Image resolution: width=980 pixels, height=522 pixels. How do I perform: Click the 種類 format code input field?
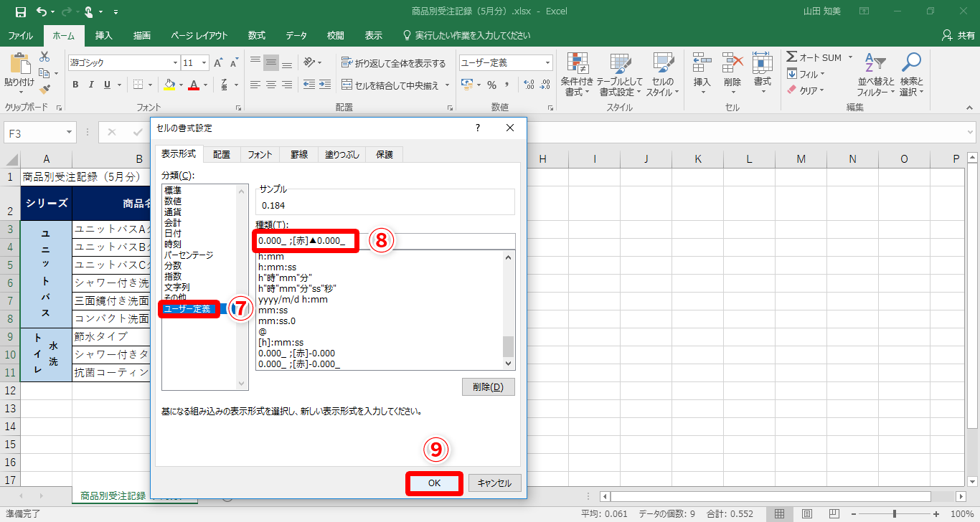pyautogui.click(x=385, y=242)
